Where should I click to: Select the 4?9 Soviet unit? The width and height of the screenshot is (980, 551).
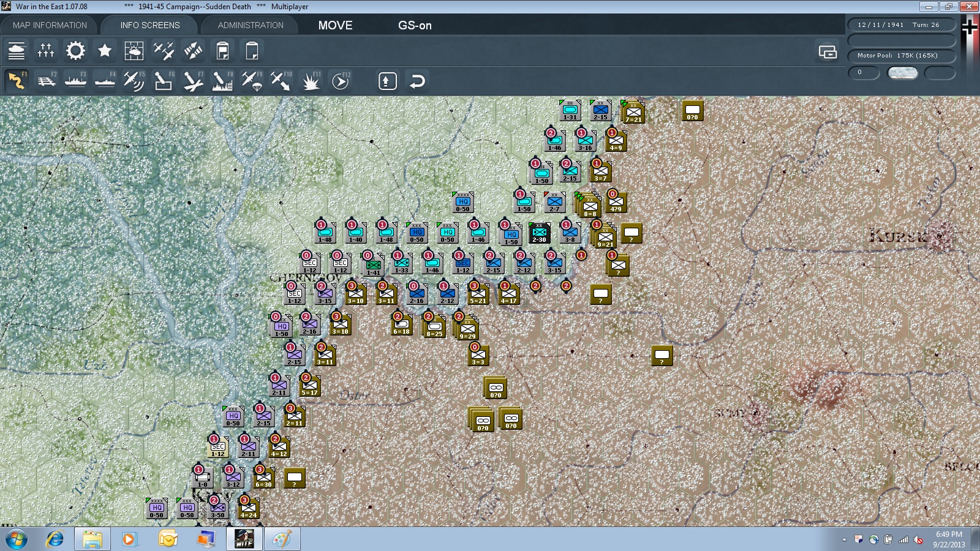(x=616, y=201)
